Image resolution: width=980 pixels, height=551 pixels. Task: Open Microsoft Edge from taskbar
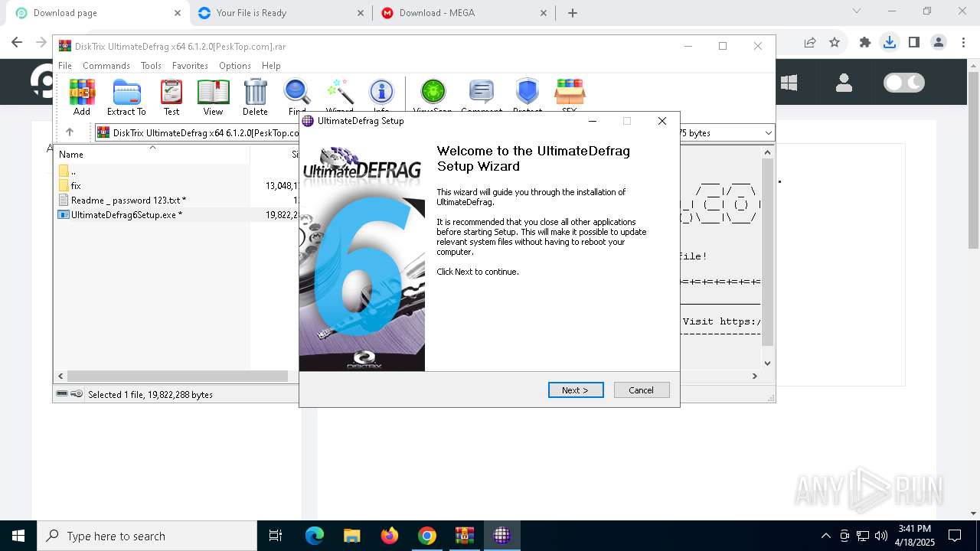[x=315, y=536]
